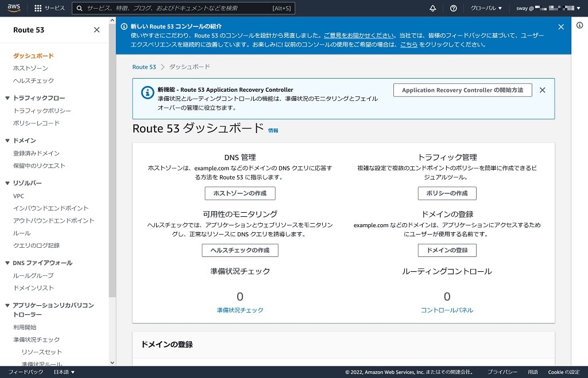Image resolution: width=588 pixels, height=378 pixels.
Task: Open the コントロールパネル link
Action: (x=447, y=310)
